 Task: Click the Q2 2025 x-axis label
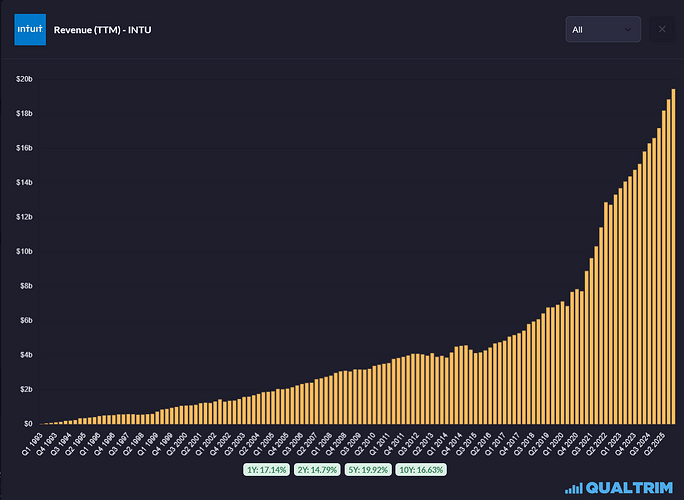(653, 443)
